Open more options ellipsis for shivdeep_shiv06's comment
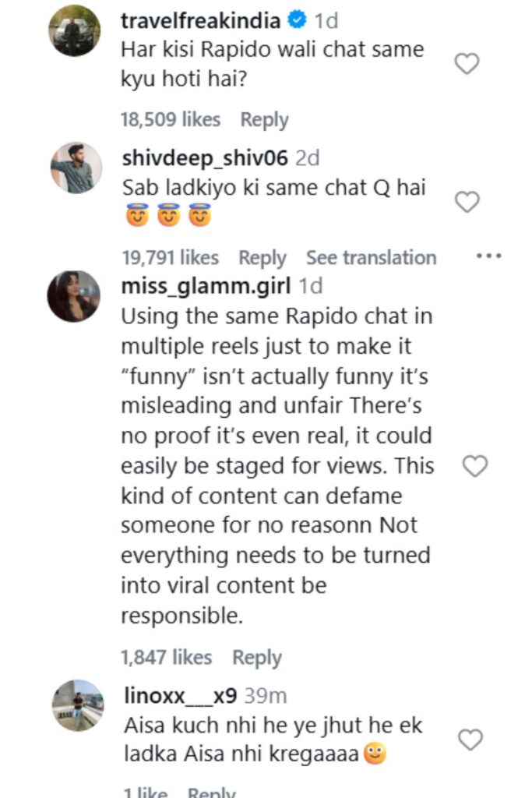Viewport: 532px width, 798px height. point(488,256)
